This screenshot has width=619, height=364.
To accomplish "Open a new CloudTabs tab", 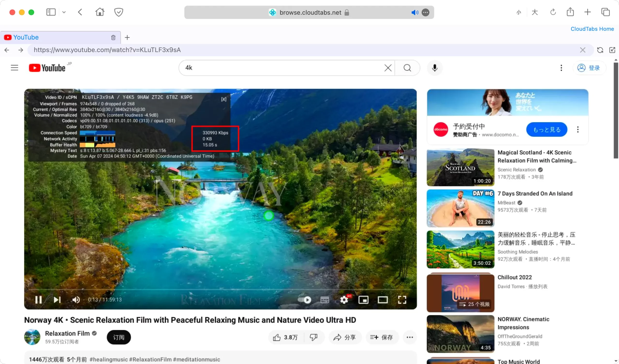I will (x=127, y=37).
